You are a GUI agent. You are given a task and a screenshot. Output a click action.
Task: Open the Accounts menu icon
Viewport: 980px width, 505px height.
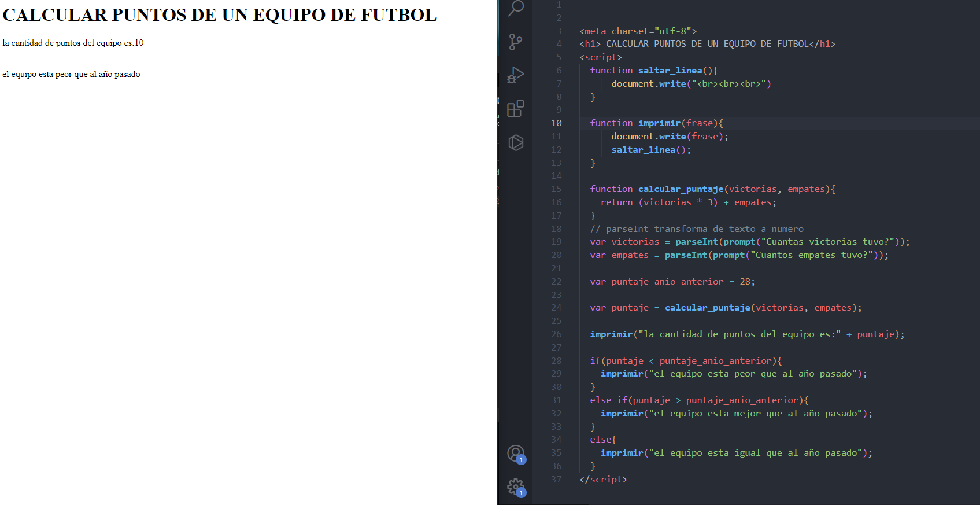pos(516,454)
